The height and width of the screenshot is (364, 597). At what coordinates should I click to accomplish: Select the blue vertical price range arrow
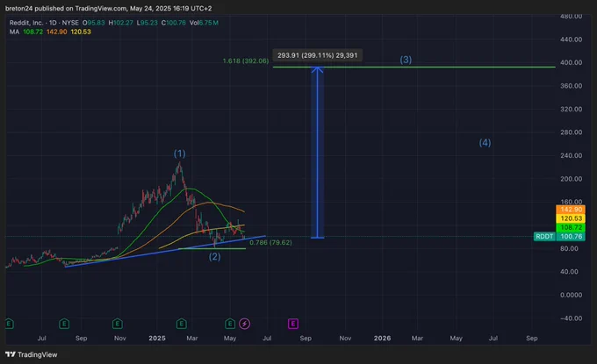click(x=317, y=152)
